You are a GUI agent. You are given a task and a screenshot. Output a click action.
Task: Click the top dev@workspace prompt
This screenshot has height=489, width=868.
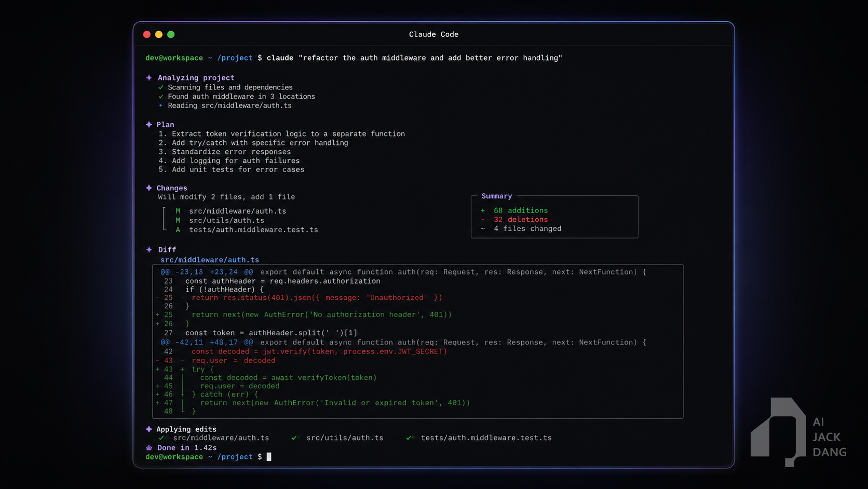pos(174,58)
